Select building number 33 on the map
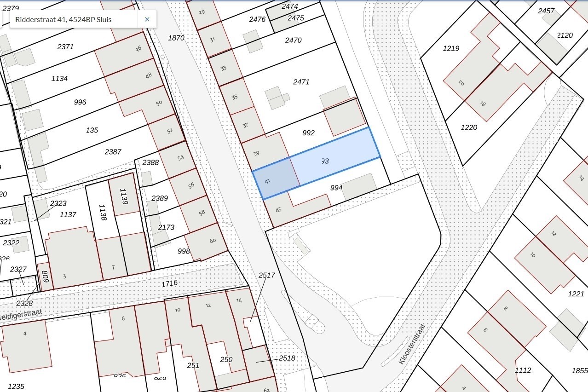The height and width of the screenshot is (392, 588). 224,69
